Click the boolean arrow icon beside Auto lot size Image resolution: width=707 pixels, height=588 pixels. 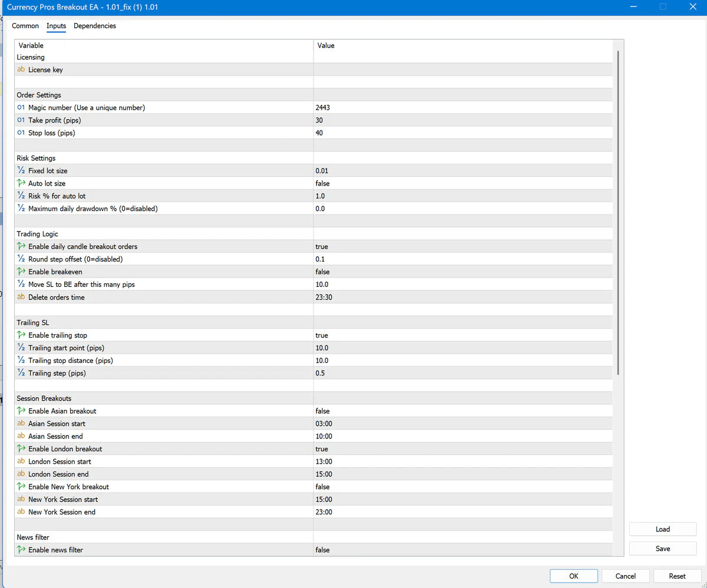coord(21,183)
